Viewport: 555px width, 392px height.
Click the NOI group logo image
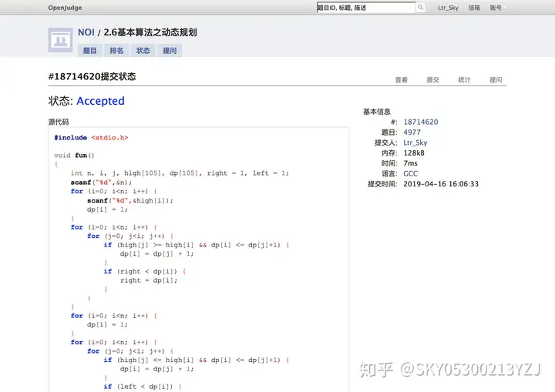click(61, 40)
